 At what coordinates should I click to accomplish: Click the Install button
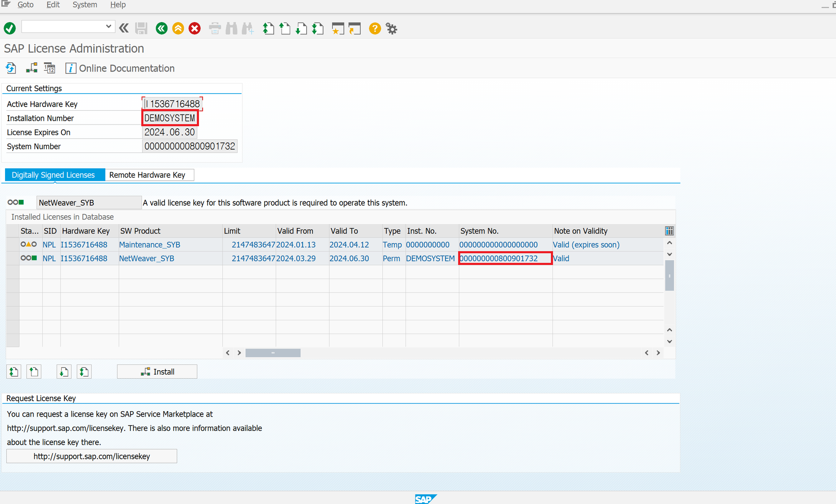tap(157, 372)
